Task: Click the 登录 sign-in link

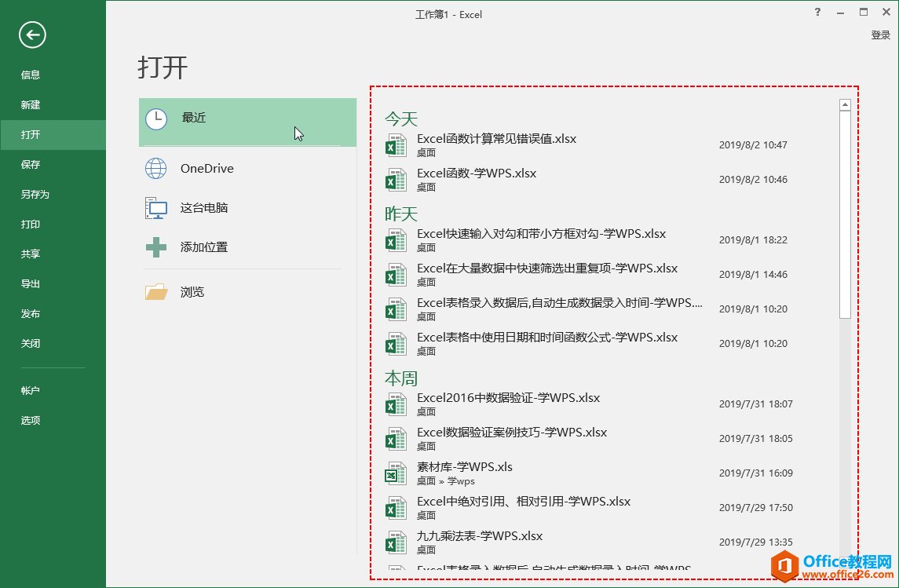Action: (x=881, y=35)
